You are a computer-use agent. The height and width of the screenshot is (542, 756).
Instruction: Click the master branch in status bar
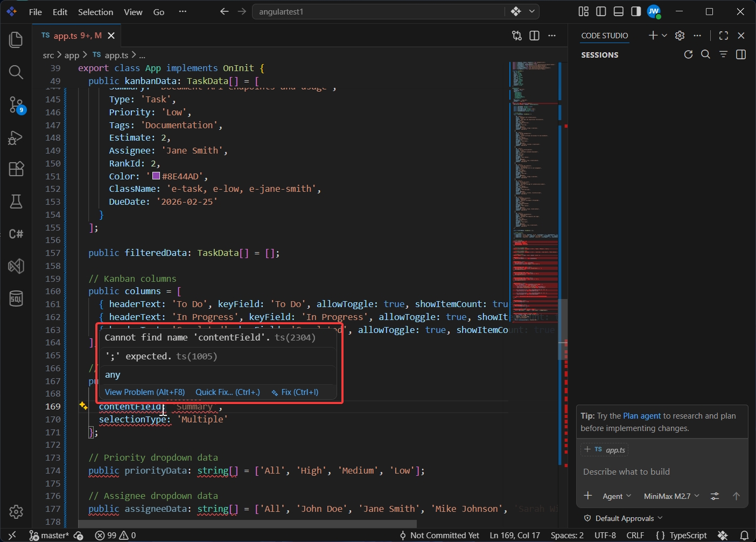click(x=50, y=536)
